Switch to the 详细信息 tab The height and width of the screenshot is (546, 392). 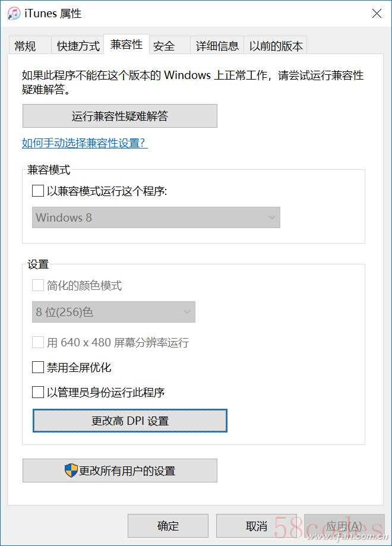217,46
